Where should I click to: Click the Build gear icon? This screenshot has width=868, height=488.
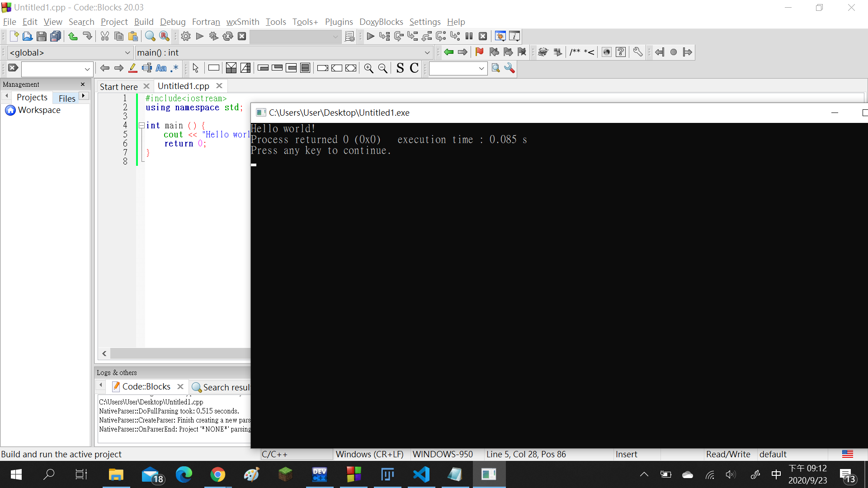[185, 36]
